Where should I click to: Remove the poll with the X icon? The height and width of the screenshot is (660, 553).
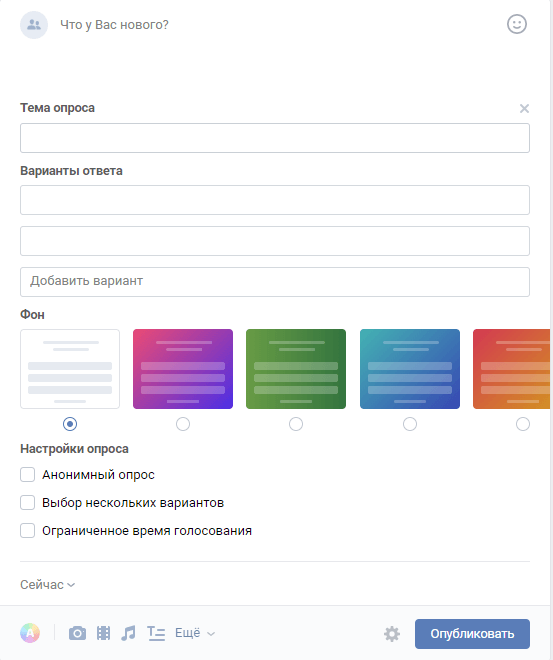coord(524,109)
